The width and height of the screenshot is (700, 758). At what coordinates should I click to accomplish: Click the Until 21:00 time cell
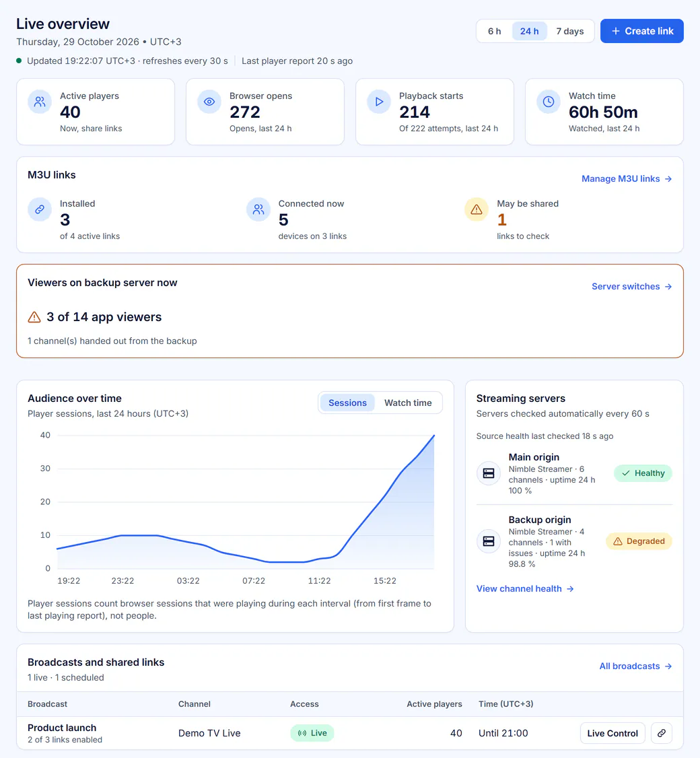[503, 733]
